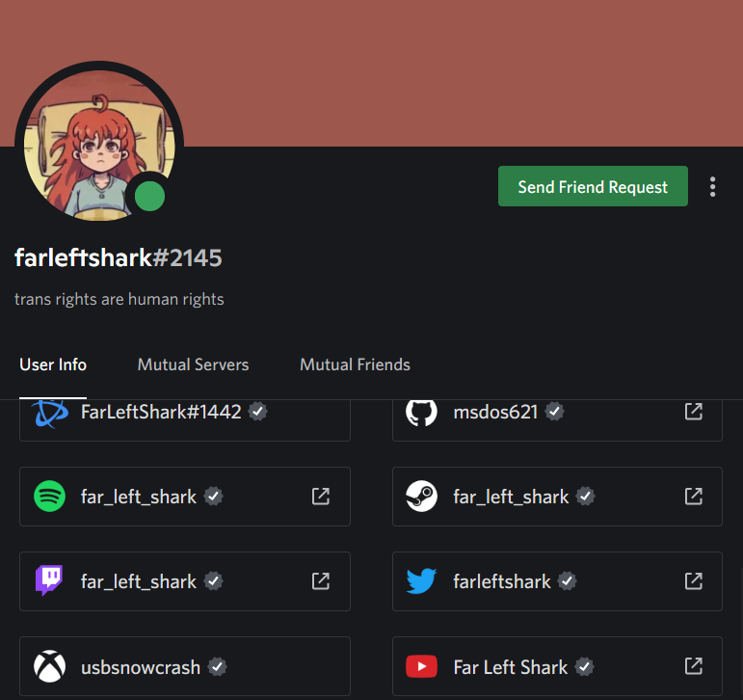
Task: Open the Steam external link icon
Action: [x=694, y=496]
